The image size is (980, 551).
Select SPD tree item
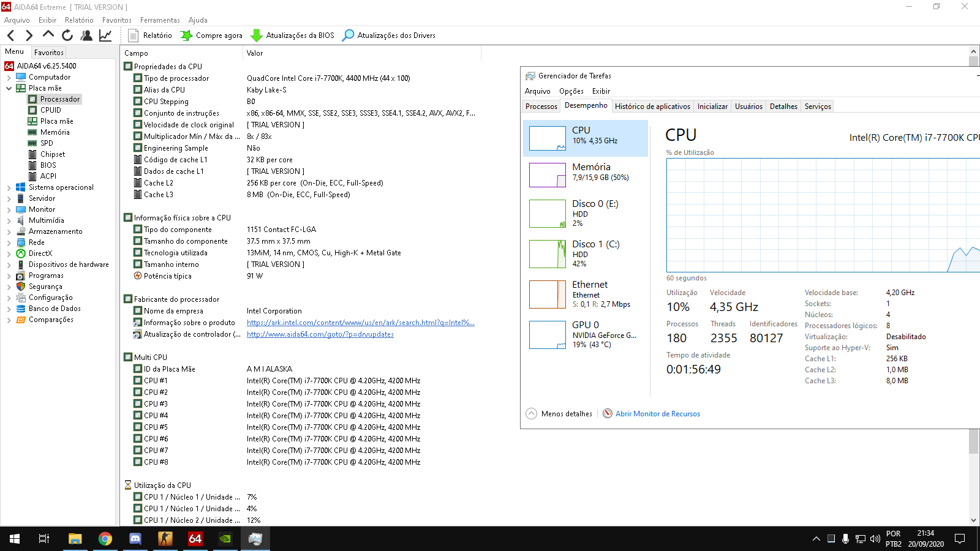click(x=47, y=143)
